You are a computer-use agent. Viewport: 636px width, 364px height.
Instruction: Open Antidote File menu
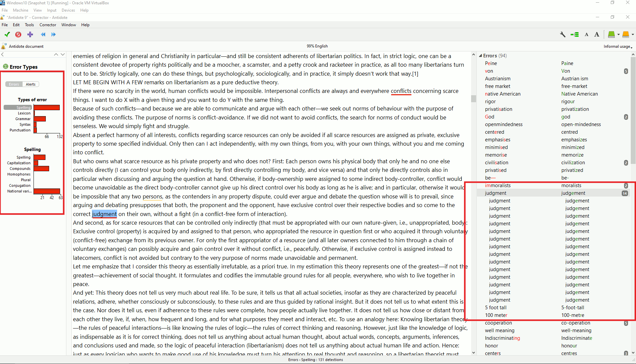tap(5, 25)
